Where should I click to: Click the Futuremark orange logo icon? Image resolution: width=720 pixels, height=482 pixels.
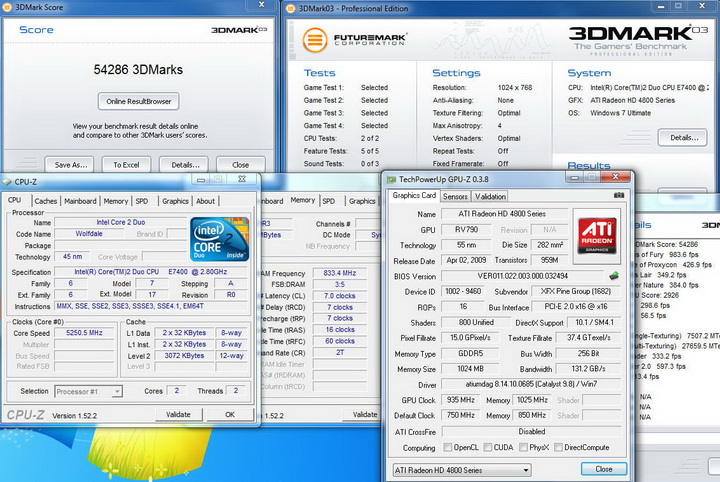(315, 40)
